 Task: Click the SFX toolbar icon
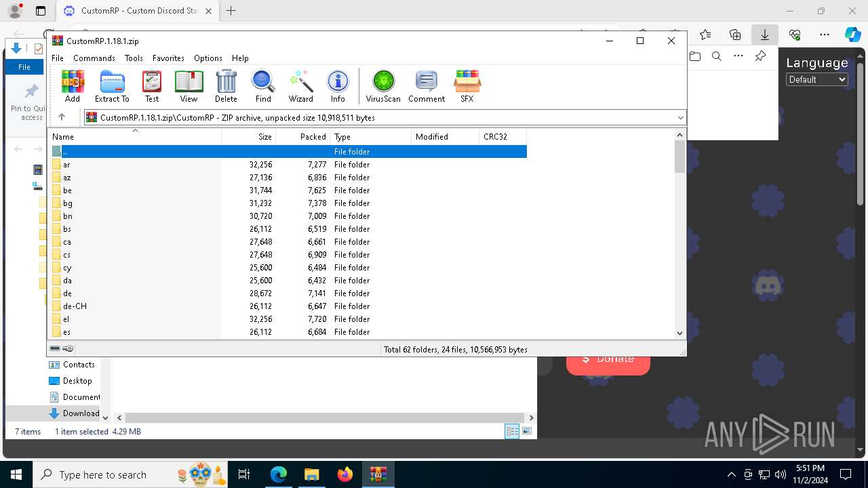tap(467, 86)
